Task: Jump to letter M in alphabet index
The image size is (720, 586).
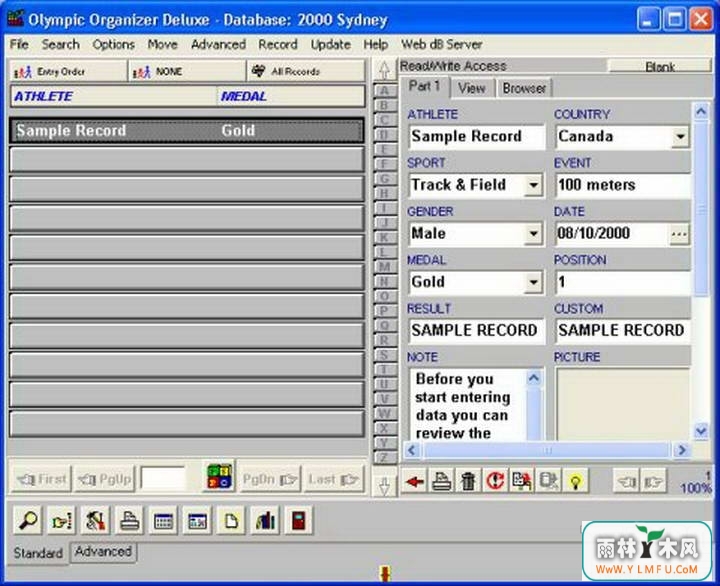Action: [x=384, y=267]
